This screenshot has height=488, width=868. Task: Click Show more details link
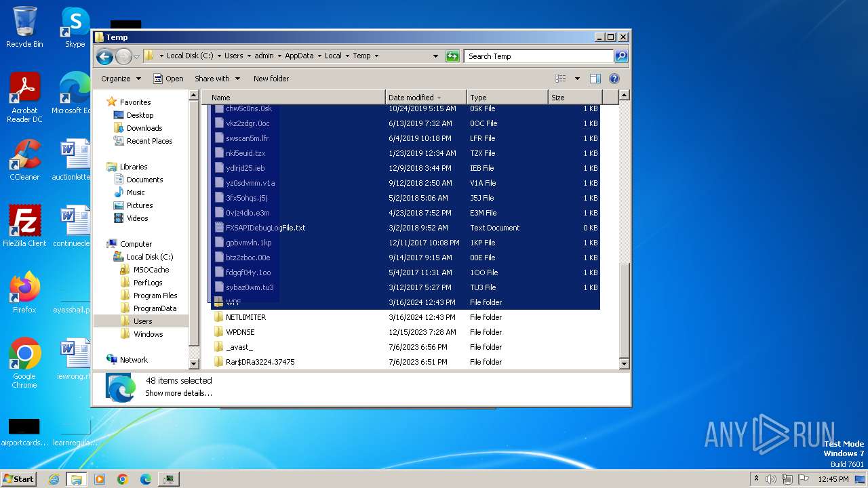(178, 393)
